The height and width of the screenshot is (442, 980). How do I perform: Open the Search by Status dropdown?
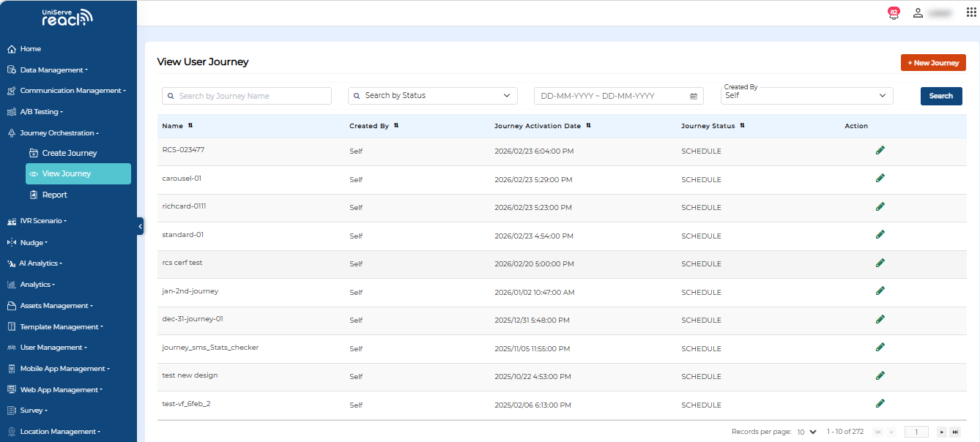point(432,96)
